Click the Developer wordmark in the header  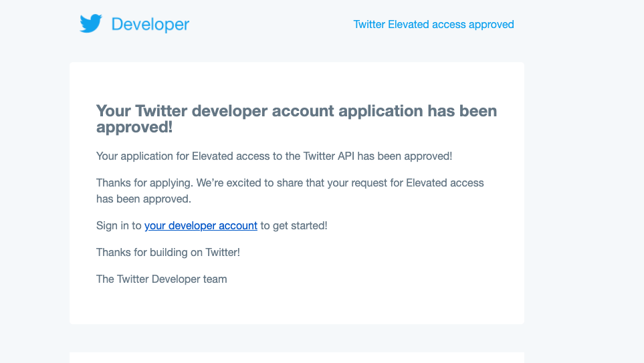[150, 25]
